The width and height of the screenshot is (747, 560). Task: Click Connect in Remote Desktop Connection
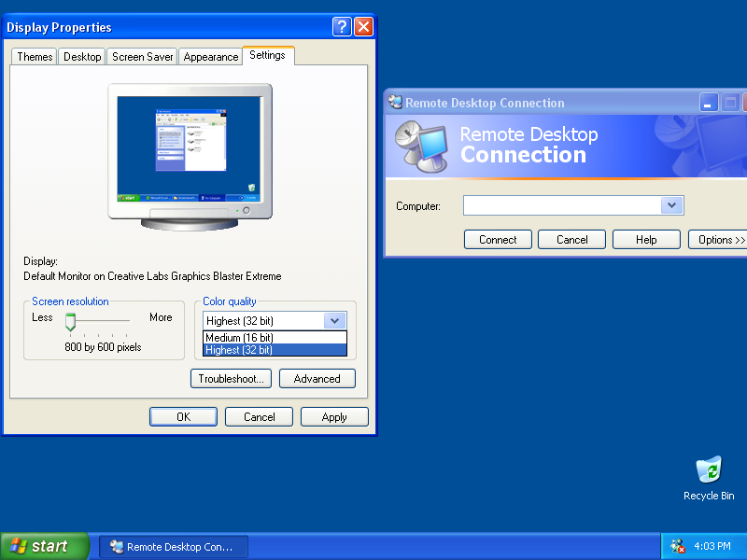coord(498,240)
